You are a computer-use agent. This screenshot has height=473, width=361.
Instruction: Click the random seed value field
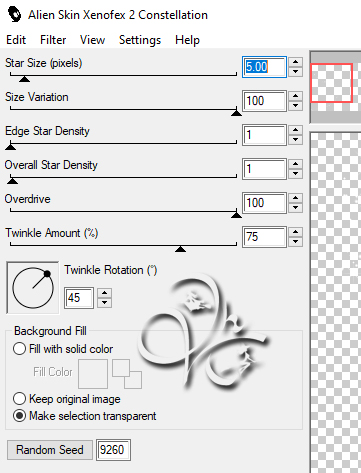(x=113, y=450)
